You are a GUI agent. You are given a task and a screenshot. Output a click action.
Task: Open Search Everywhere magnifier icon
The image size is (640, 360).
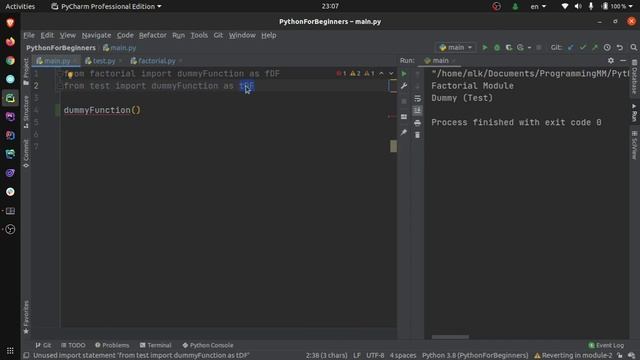coord(633,48)
